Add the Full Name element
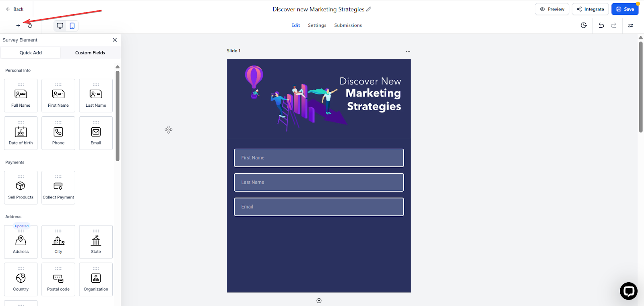 [21, 95]
